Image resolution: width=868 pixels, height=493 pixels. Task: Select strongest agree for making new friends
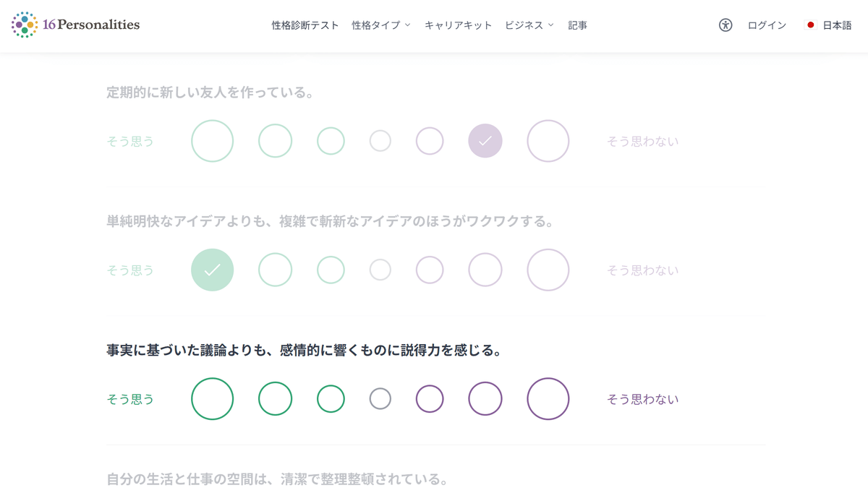(x=212, y=141)
